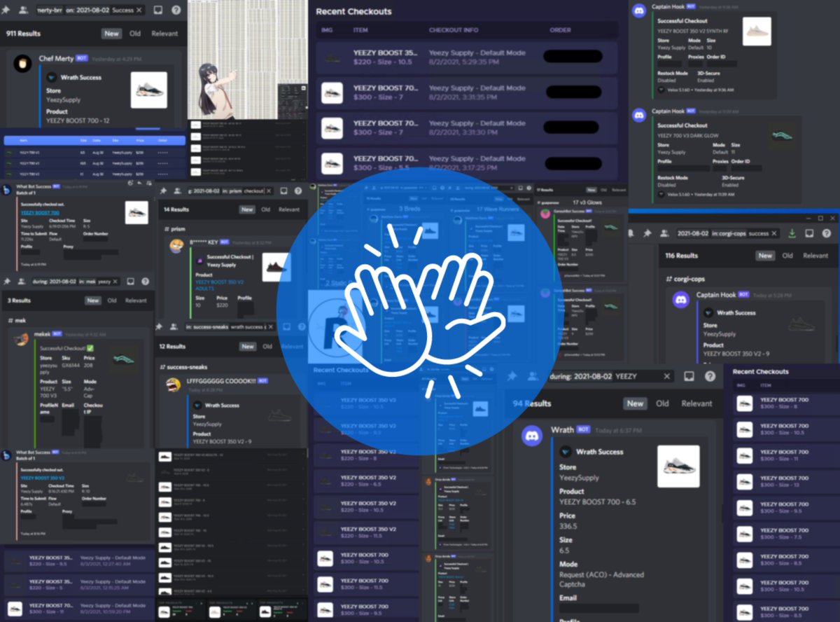
Task: Click the 'ORDER' column header in Recent Checkouts
Action: (x=560, y=30)
